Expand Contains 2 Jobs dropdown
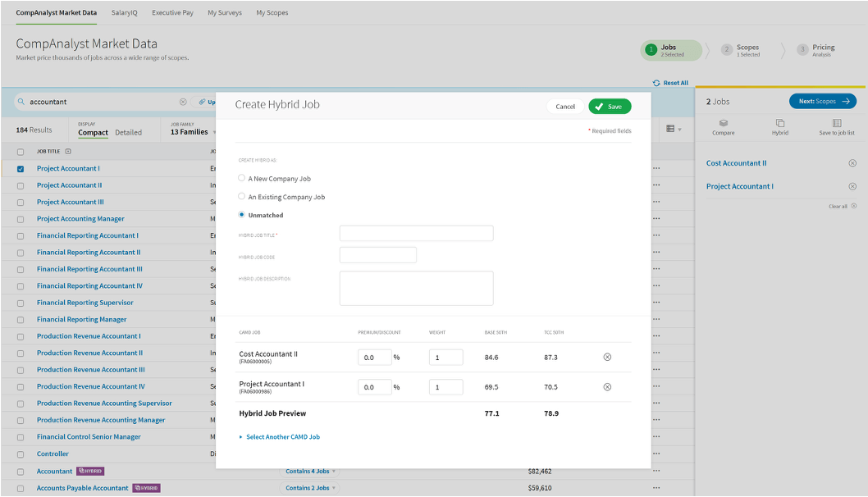Viewport: 868px width, 497px height. tap(310, 488)
